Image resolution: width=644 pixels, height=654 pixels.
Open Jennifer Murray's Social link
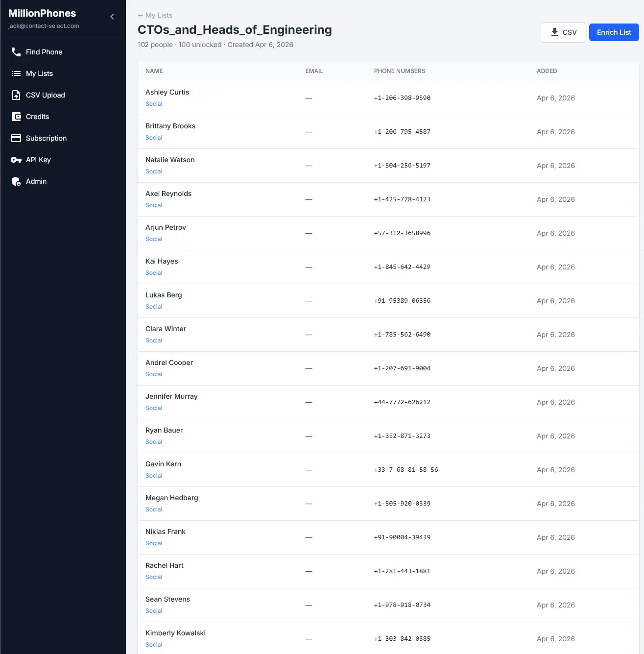pos(154,408)
